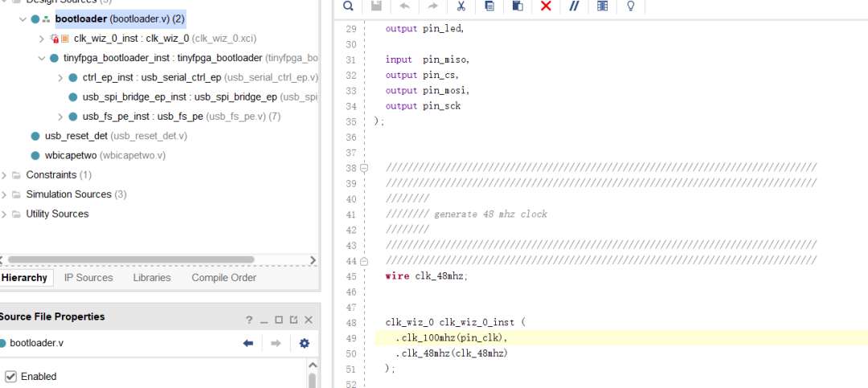
Task: Click the 'output pin_mosi,' code line
Action: tap(428, 90)
